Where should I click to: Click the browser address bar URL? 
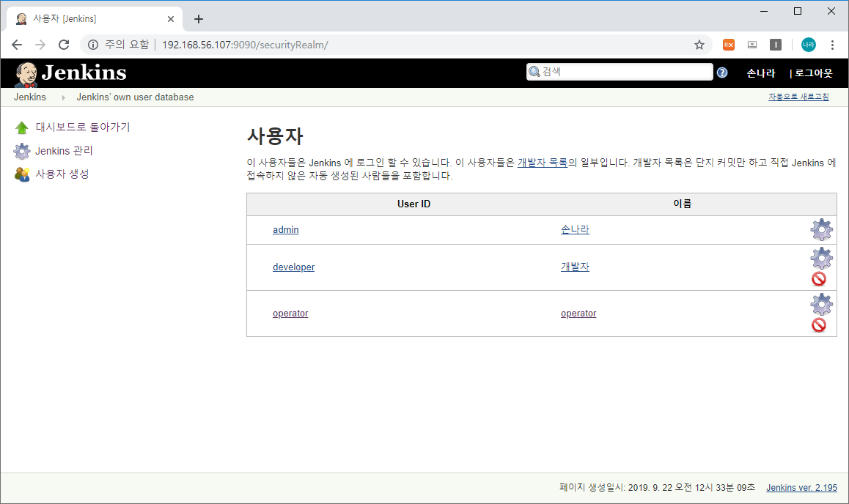(x=245, y=45)
